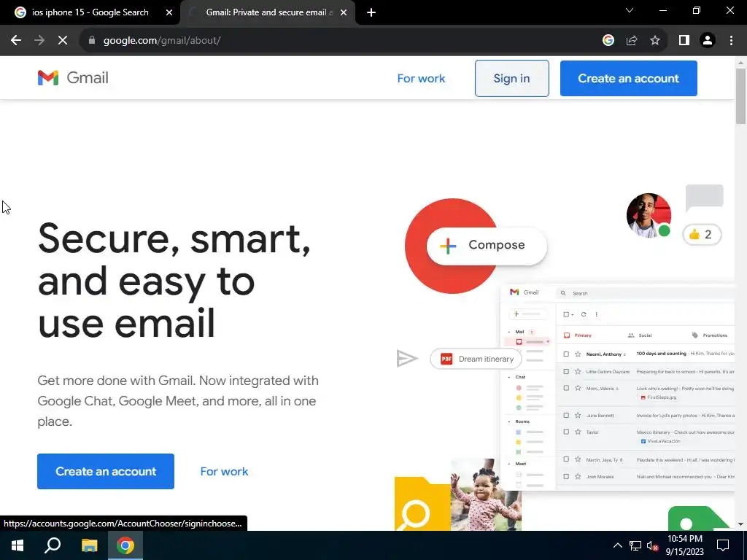Tick the checkbox on the Josh Morales row
Image resolution: width=747 pixels, height=560 pixels.
[x=566, y=476]
